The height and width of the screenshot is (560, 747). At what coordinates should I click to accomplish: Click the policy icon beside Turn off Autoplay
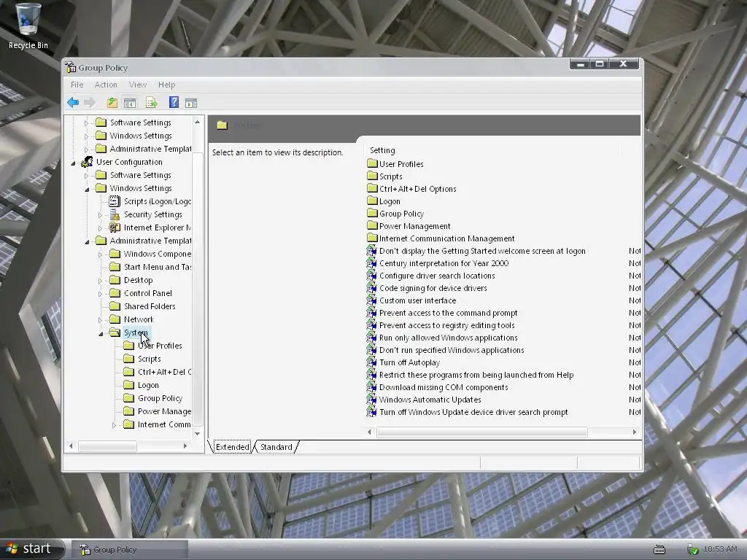(x=371, y=362)
